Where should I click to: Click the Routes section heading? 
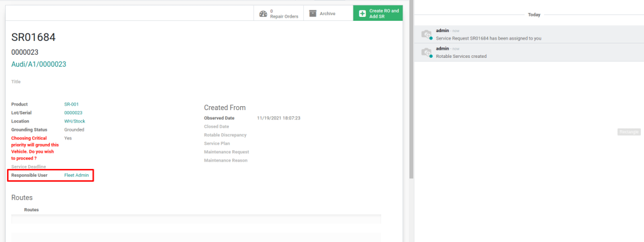(x=22, y=198)
